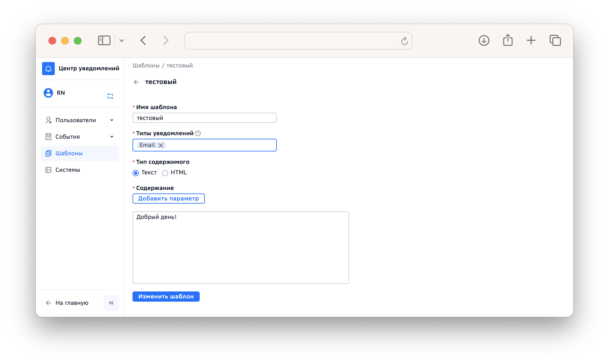Open the События sidebar item
609x364 pixels.
coord(80,137)
